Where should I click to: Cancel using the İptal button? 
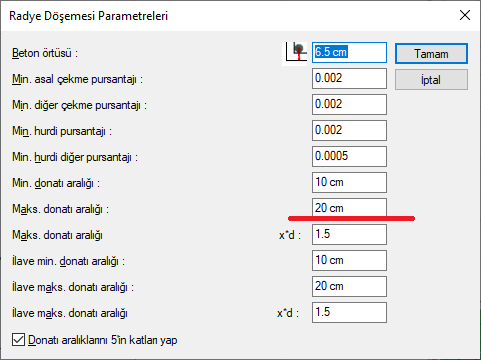click(431, 80)
